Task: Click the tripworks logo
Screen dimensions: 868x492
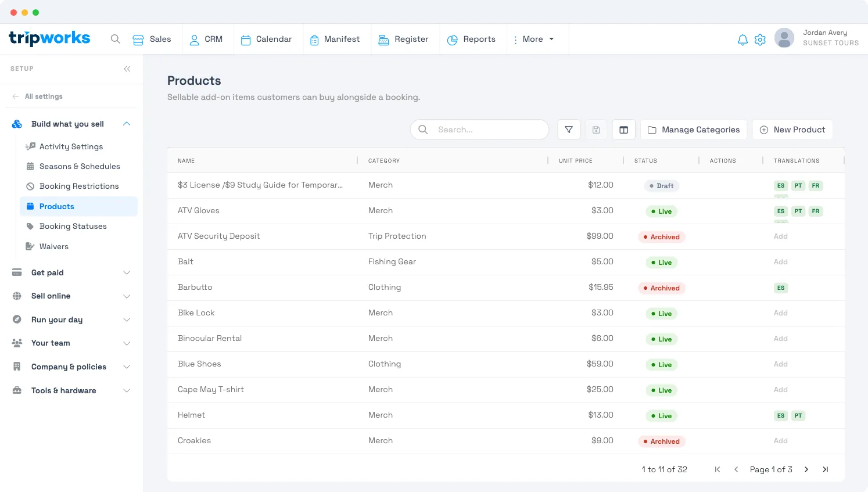Action: tap(49, 38)
